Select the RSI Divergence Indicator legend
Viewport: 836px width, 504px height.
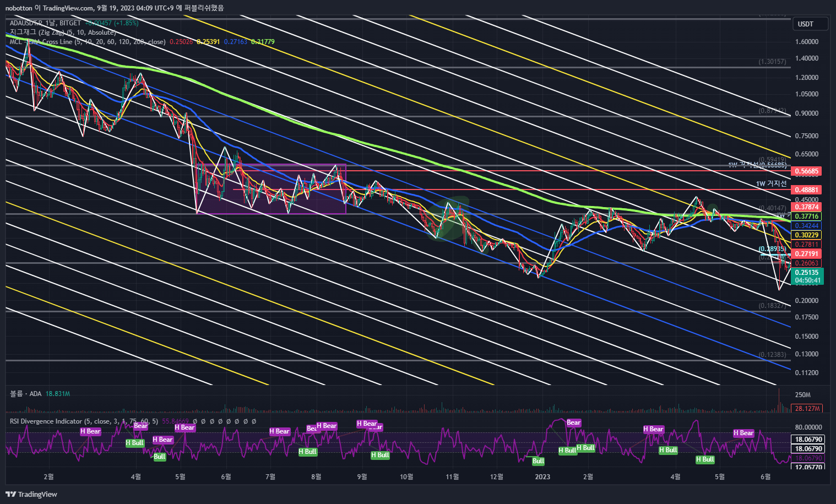click(x=84, y=421)
